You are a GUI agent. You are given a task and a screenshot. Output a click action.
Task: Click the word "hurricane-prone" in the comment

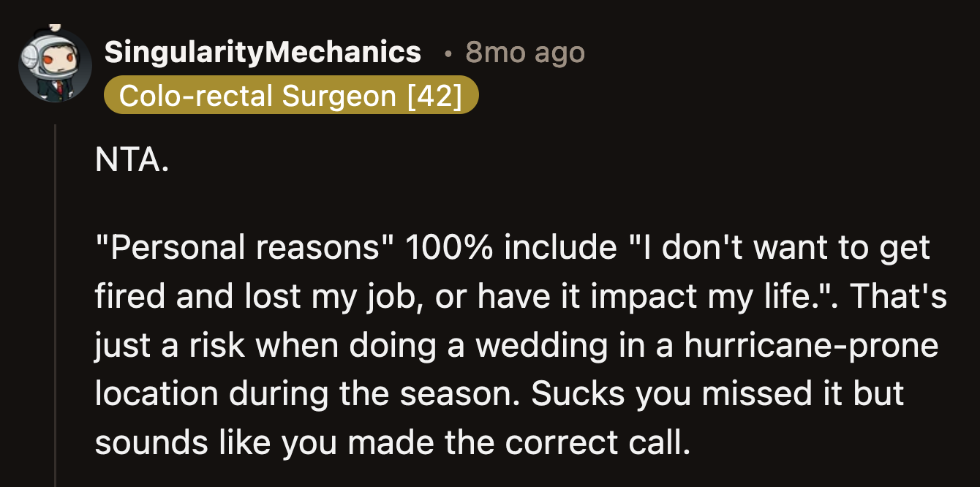(811, 345)
